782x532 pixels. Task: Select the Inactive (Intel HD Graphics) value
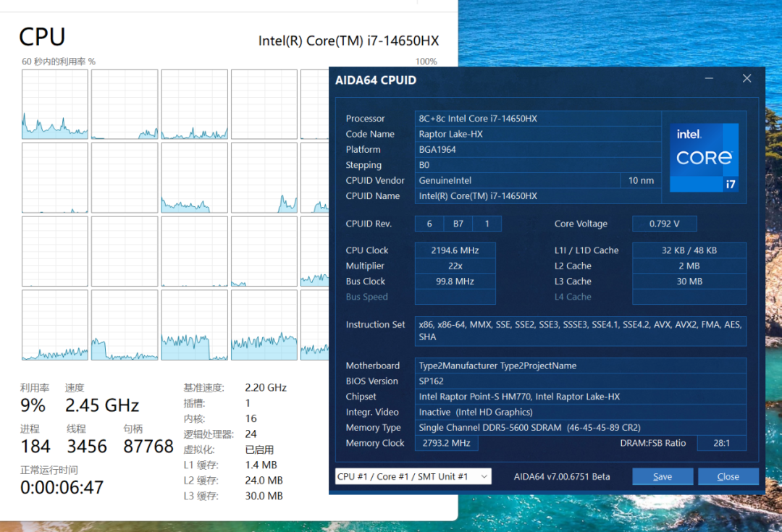581,412
